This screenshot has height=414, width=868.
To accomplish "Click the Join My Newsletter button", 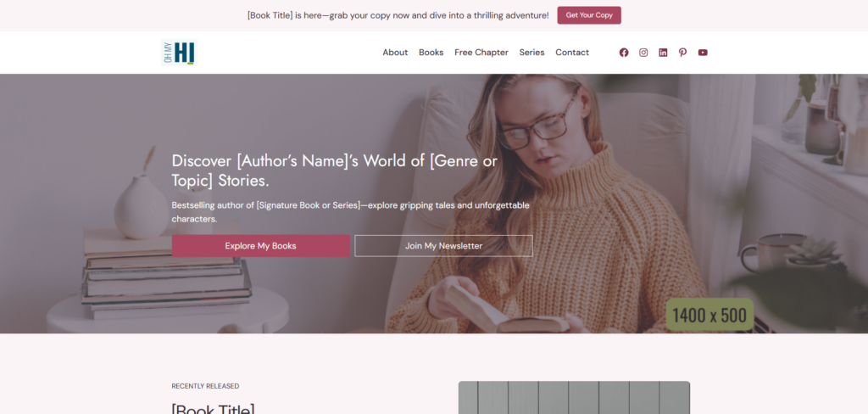I will click(x=444, y=246).
